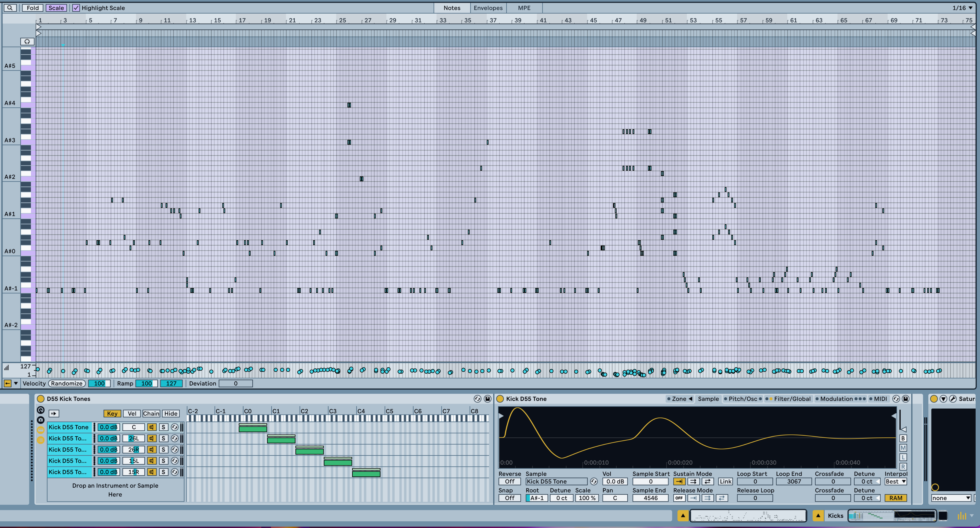The image size is (980, 528).
Task: Toggle the Fold button
Action: click(33, 8)
